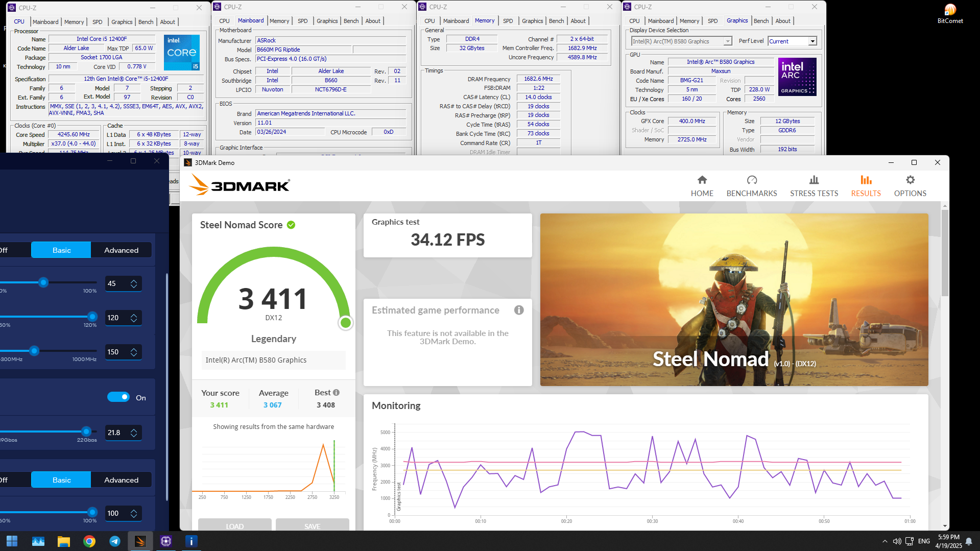Adjust the stepper arrows for value 120
This screenshot has height=551, width=980.
click(x=134, y=318)
